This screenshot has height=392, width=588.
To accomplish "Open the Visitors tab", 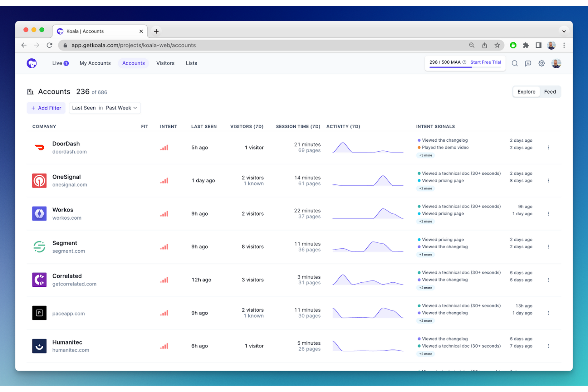I will click(165, 63).
